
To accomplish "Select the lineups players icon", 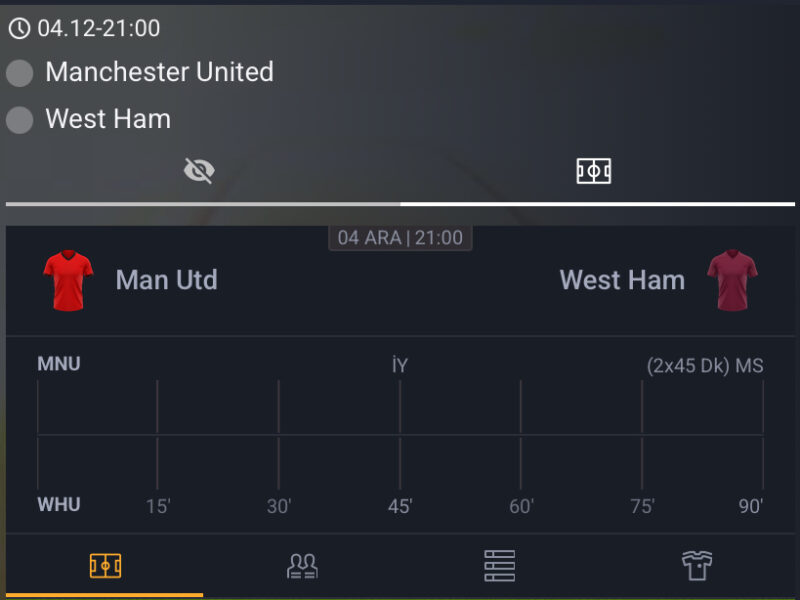I will coord(301,565).
